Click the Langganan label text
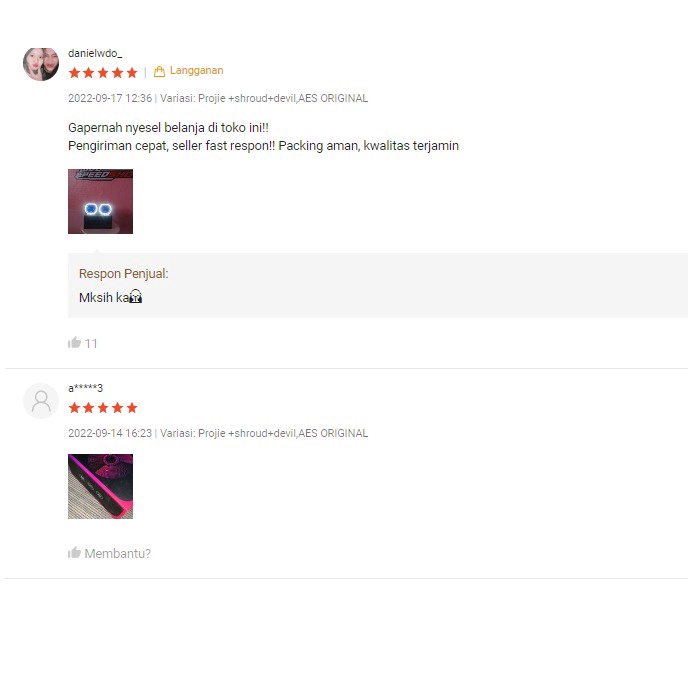Viewport: 688px width, 688px height. click(x=197, y=71)
